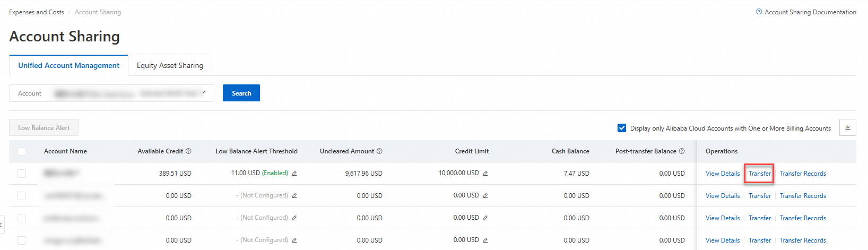The height and width of the screenshot is (250, 868).
Task: Click Transfer in the third account row
Action: coord(760,218)
